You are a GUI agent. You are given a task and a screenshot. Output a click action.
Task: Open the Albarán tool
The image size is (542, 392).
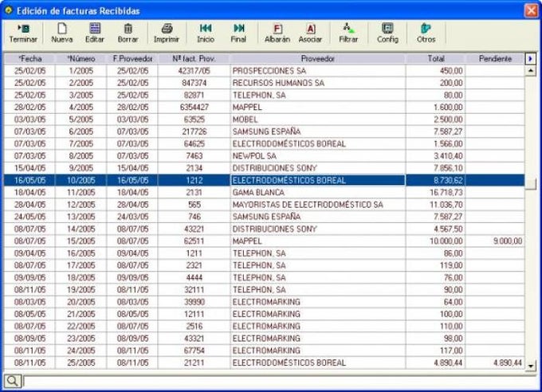(277, 33)
